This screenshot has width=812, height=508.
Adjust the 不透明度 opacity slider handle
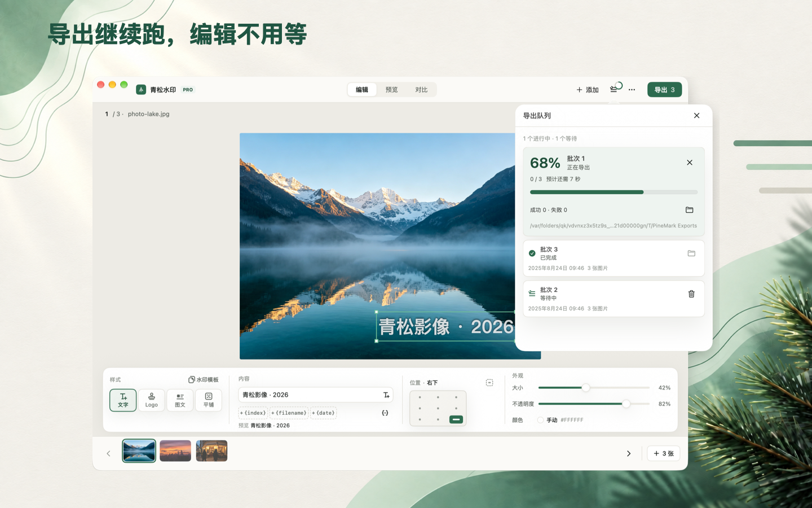pyautogui.click(x=626, y=404)
